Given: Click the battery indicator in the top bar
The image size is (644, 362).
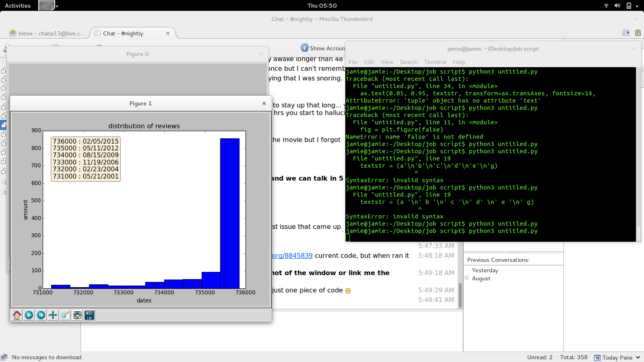Looking at the screenshot, I should coord(629,6).
